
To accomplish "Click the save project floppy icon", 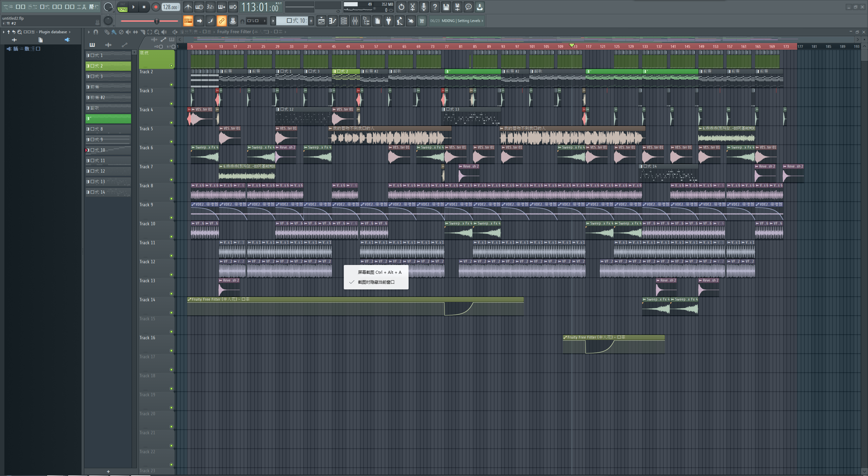I will (446, 7).
